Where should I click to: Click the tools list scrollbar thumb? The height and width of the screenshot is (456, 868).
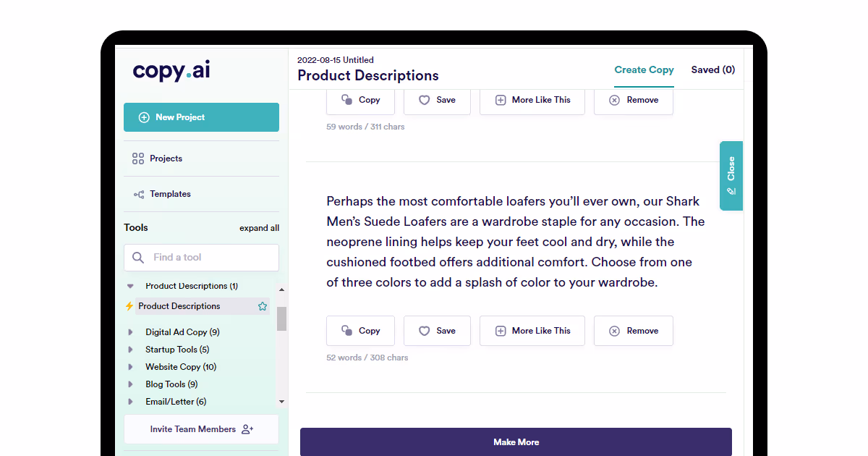(281, 318)
